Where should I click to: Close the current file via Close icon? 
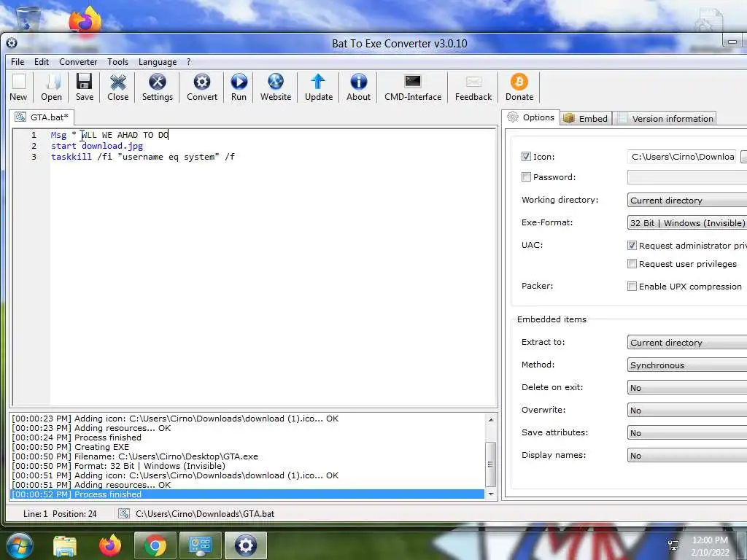(x=117, y=87)
